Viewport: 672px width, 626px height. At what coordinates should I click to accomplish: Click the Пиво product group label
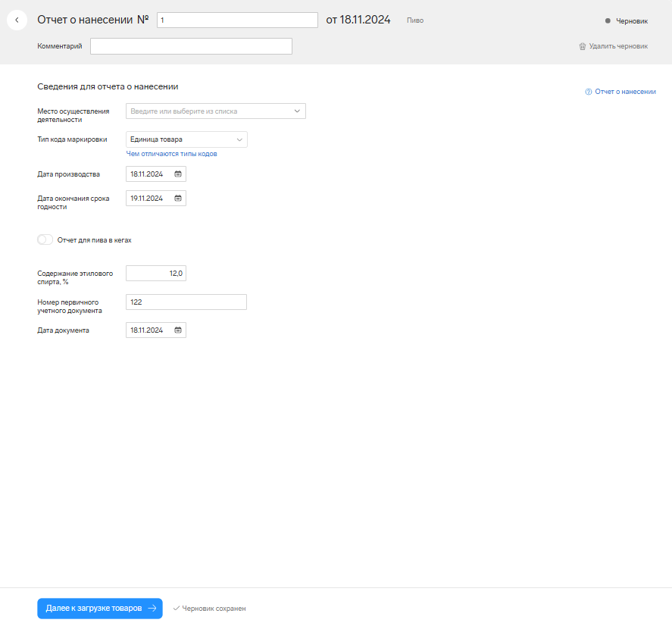point(415,20)
